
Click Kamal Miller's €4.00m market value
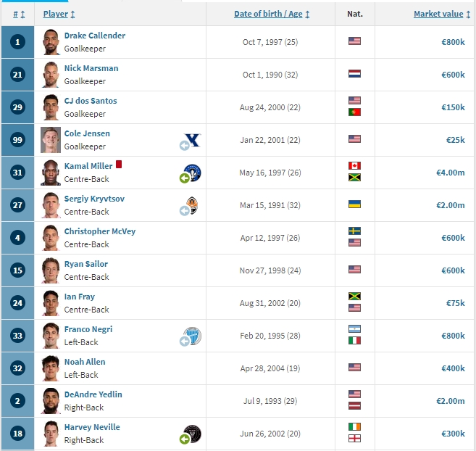451,173
